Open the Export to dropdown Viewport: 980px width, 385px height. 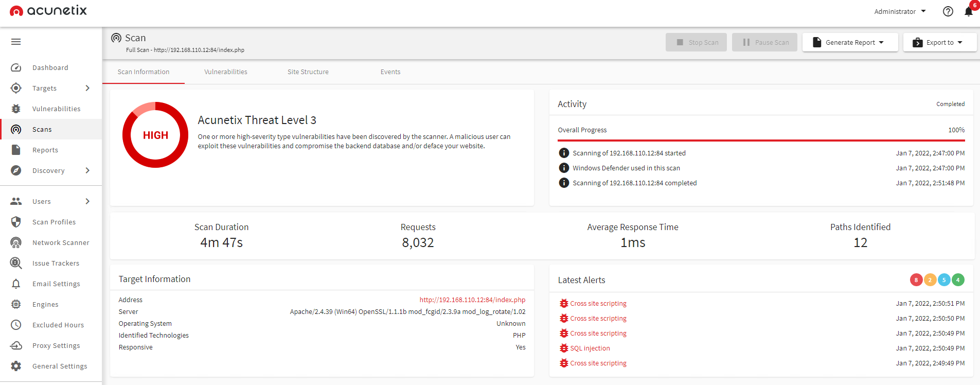pyautogui.click(x=940, y=42)
